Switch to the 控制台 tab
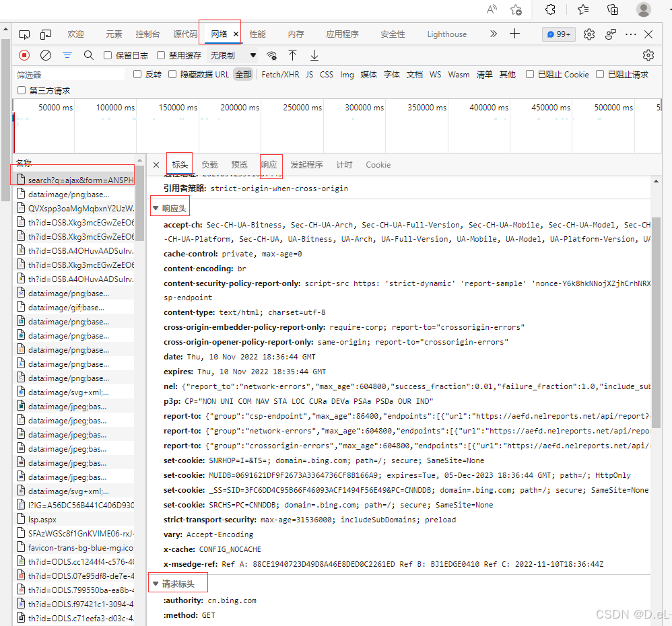This screenshot has height=626, width=672. [x=148, y=34]
